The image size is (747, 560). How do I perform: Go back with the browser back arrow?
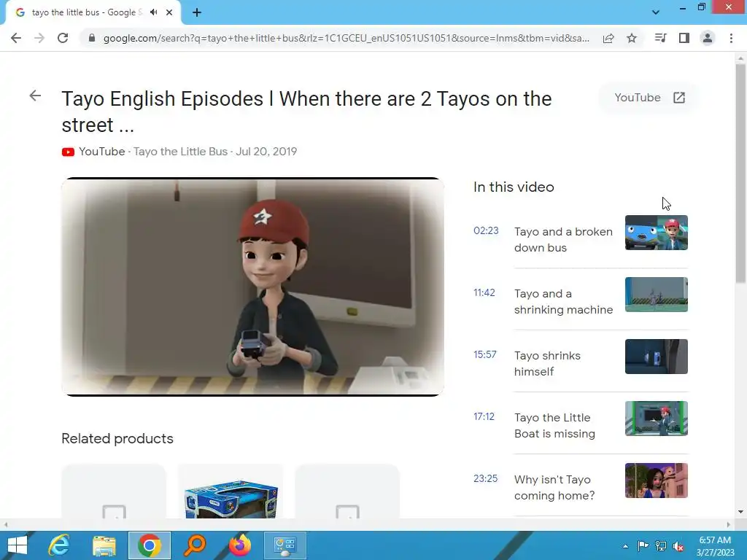click(16, 38)
